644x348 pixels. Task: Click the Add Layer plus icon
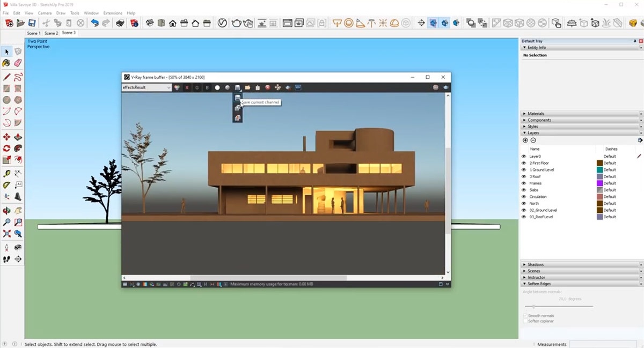pos(525,140)
